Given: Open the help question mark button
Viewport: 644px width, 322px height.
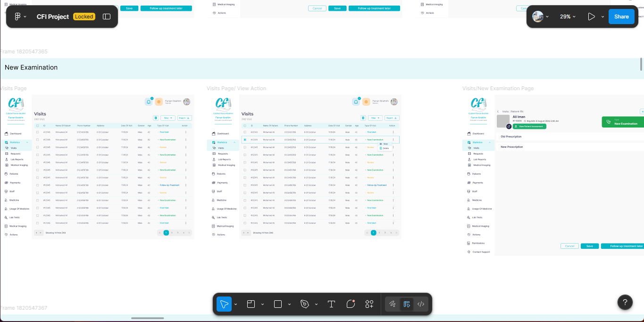Looking at the screenshot, I should [x=625, y=302].
